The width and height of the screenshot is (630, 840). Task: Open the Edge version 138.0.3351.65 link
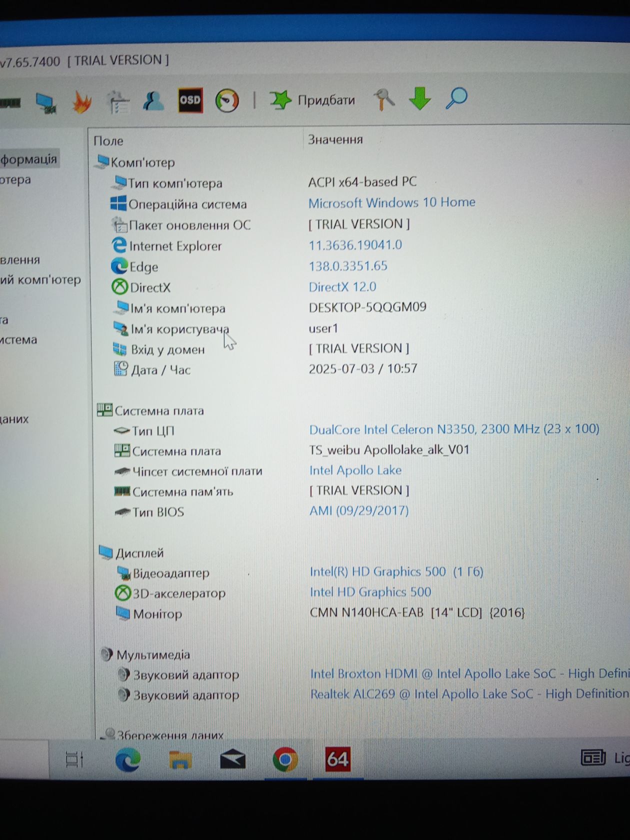pos(348,266)
